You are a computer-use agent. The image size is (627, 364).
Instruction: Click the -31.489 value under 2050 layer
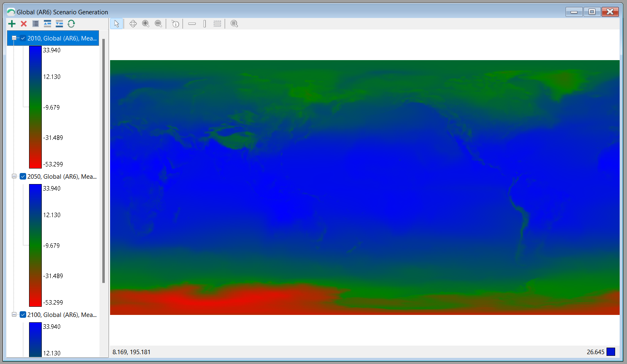[x=53, y=276]
